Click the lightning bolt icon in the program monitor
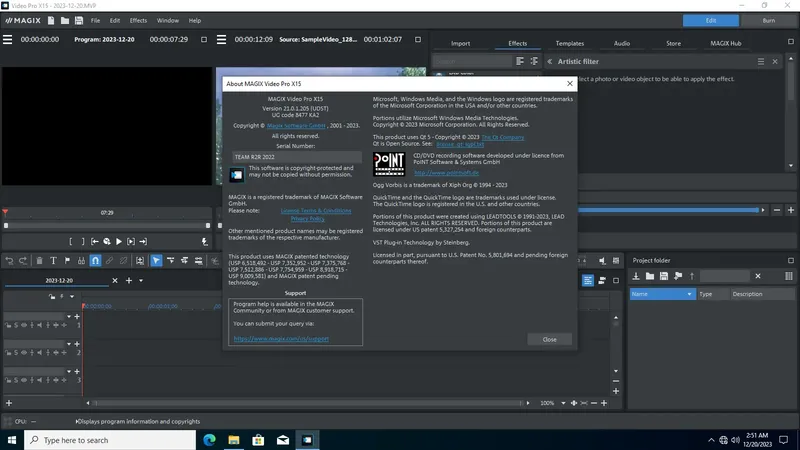The width and height of the screenshot is (800, 450). tap(205, 242)
